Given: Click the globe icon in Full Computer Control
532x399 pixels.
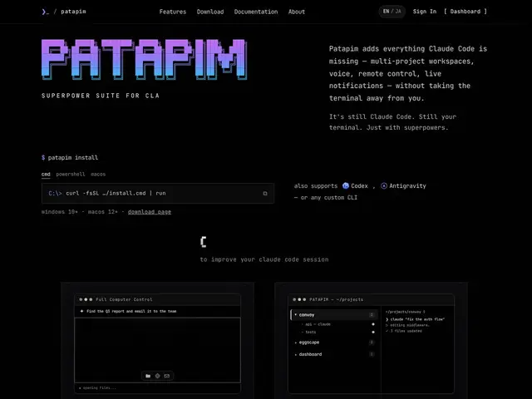Looking at the screenshot, I should [x=157, y=376].
